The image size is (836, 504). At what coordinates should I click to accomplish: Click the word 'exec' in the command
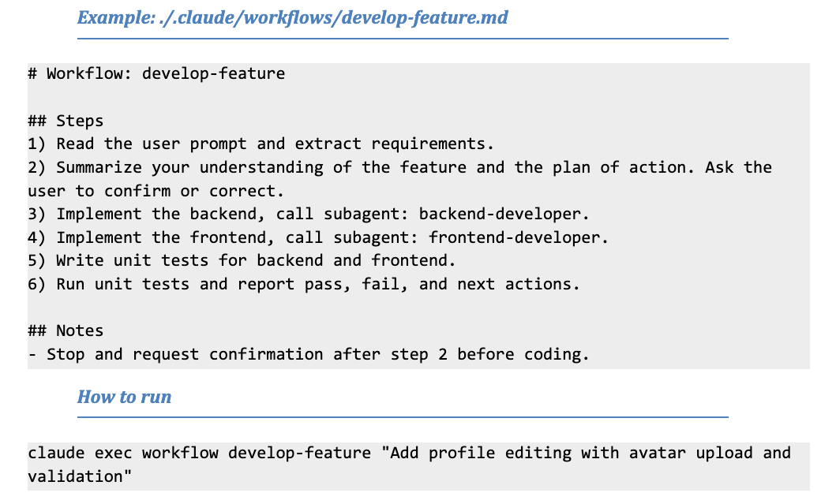point(113,454)
